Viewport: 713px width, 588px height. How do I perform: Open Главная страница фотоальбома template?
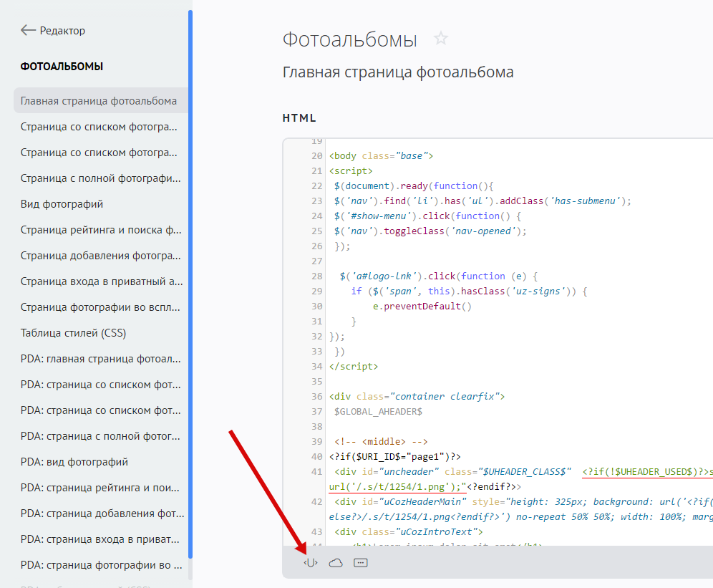pos(99,101)
